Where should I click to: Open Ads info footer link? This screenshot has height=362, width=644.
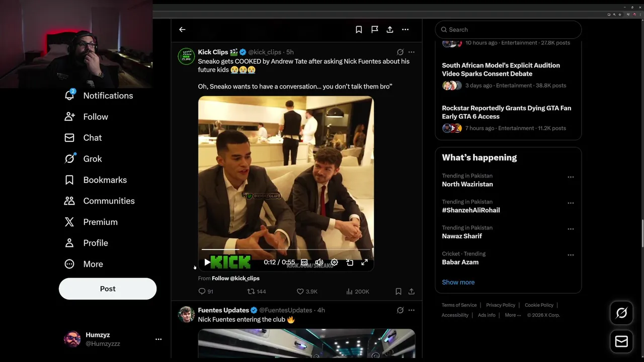click(x=487, y=315)
